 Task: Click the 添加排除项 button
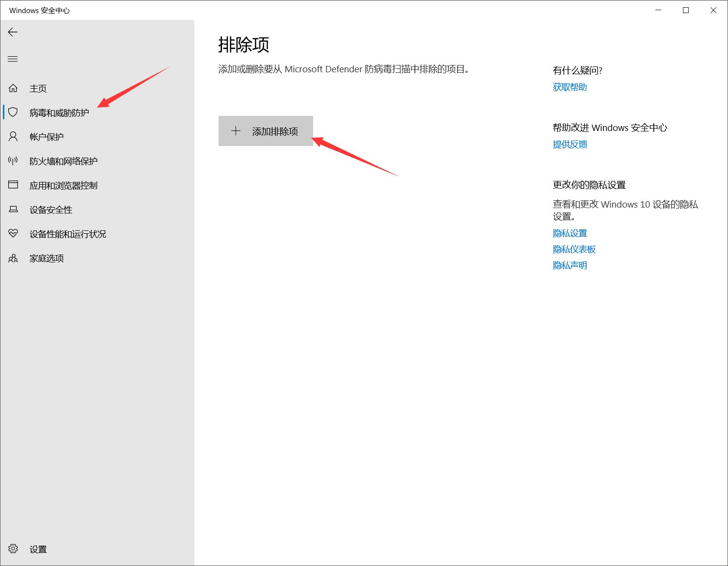click(x=266, y=131)
